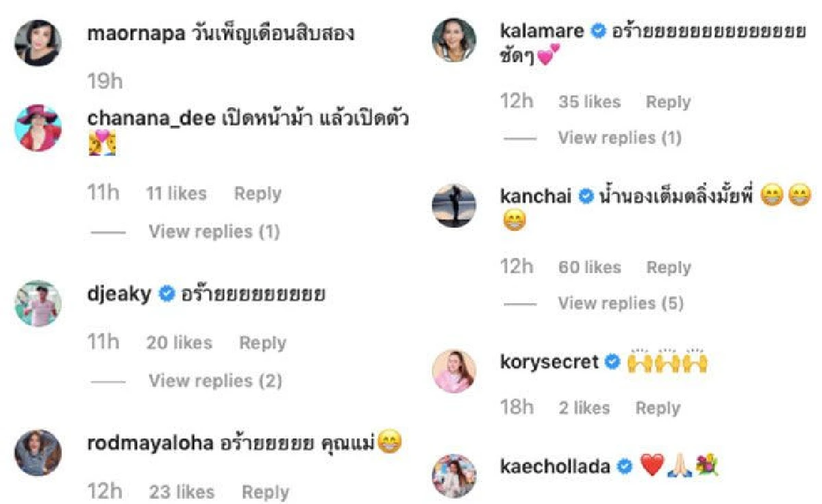View the 35 likes on kalamare's comment
This screenshot has width=822, height=504.
(x=588, y=101)
